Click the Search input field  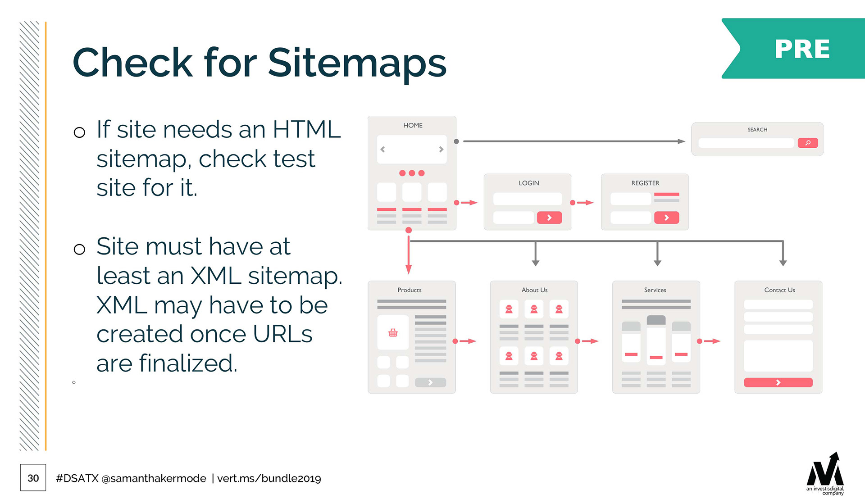[746, 143]
